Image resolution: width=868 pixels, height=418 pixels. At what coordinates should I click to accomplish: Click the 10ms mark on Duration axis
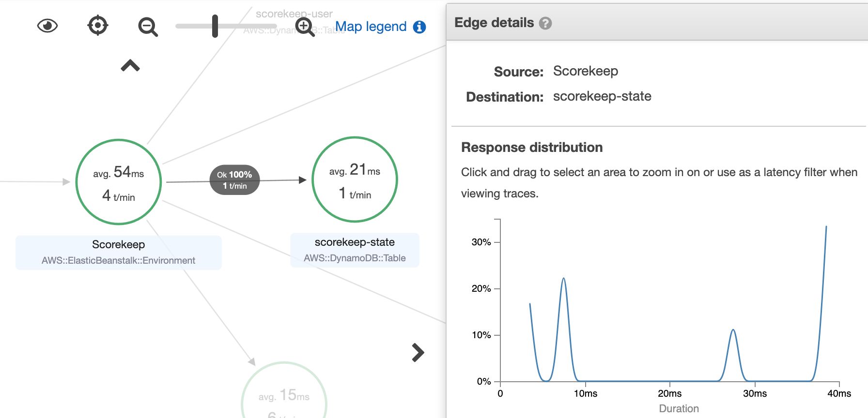point(585,393)
